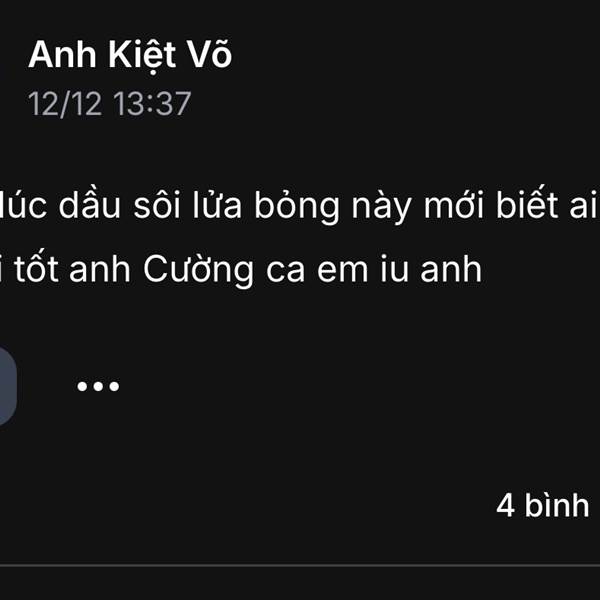
Task: Click the word "bỏng" in the post text
Action: (x=297, y=206)
